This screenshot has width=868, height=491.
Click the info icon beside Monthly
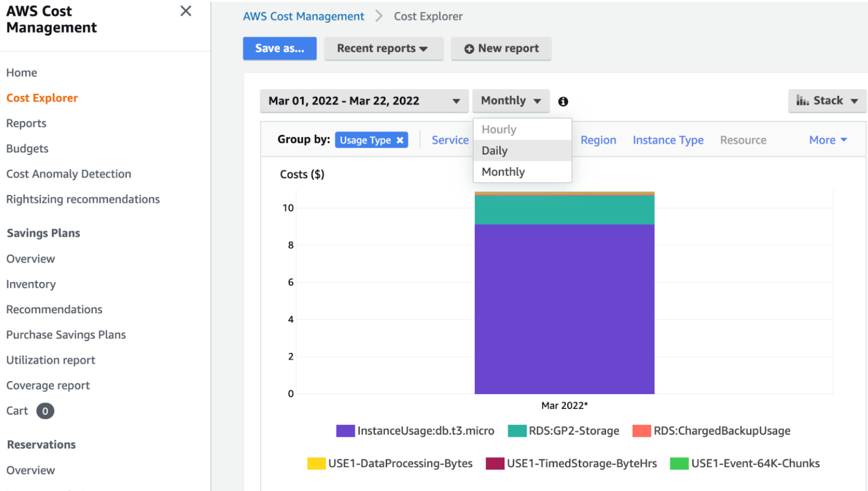click(x=563, y=101)
